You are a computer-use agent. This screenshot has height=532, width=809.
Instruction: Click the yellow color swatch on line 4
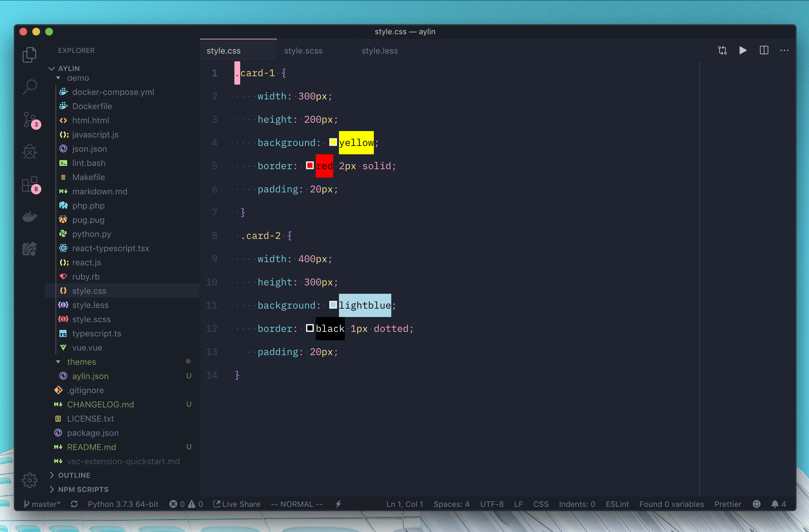(333, 142)
